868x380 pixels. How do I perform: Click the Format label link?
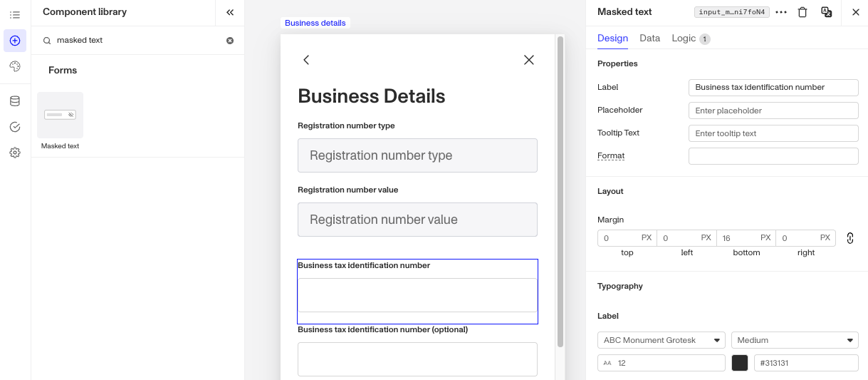611,155
